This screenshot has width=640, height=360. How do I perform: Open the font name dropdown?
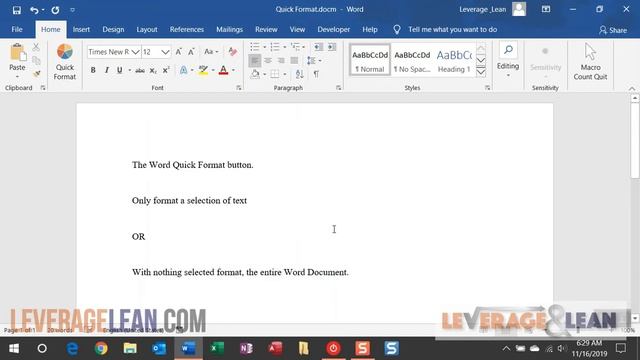pyautogui.click(x=135, y=52)
